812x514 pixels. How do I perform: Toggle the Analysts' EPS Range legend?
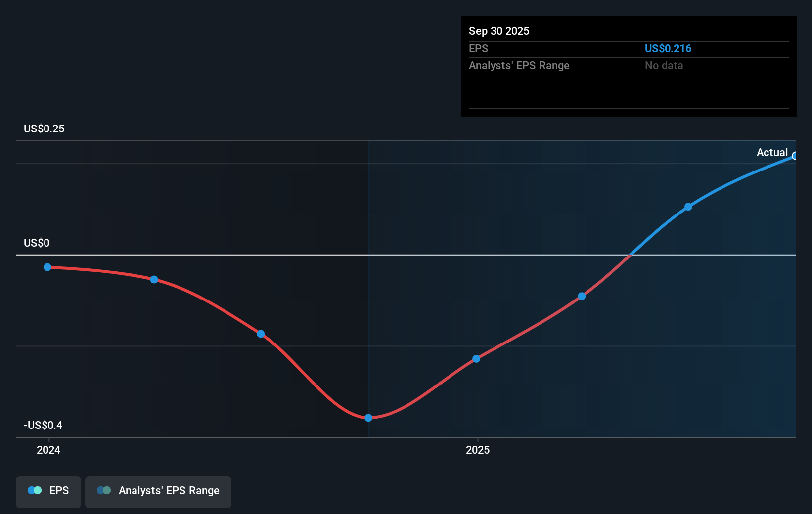[x=158, y=492]
